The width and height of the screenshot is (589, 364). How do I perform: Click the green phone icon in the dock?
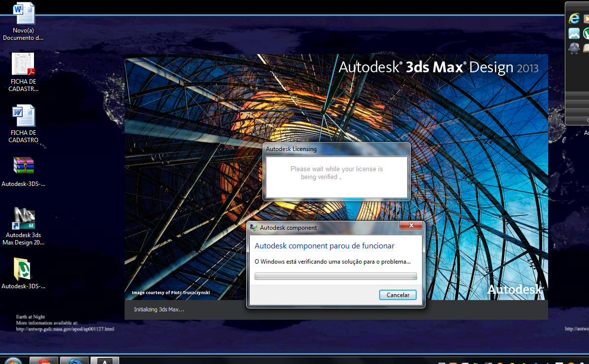coord(587,33)
